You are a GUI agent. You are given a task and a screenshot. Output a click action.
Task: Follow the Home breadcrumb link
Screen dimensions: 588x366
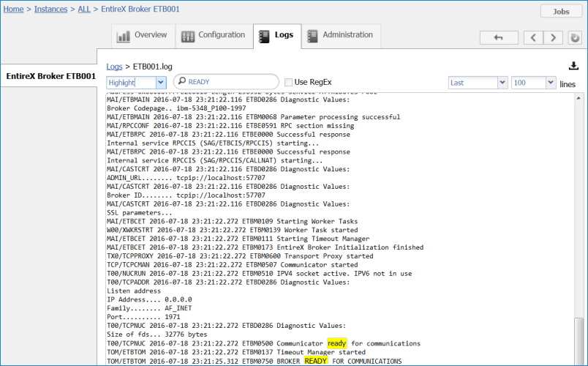(x=13, y=9)
